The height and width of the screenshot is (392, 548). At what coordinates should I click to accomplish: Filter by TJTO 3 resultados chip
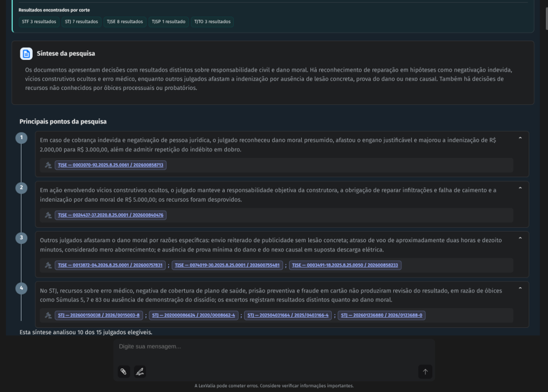(212, 22)
